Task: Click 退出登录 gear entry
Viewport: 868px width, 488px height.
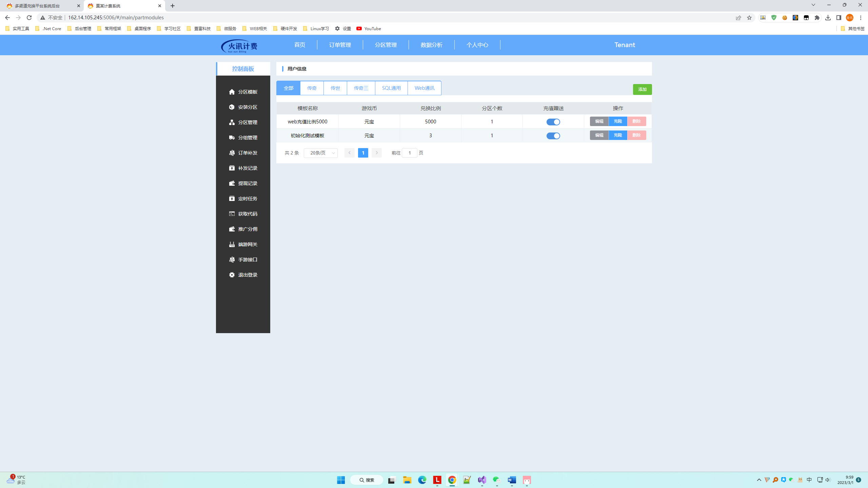Action: coord(243,275)
